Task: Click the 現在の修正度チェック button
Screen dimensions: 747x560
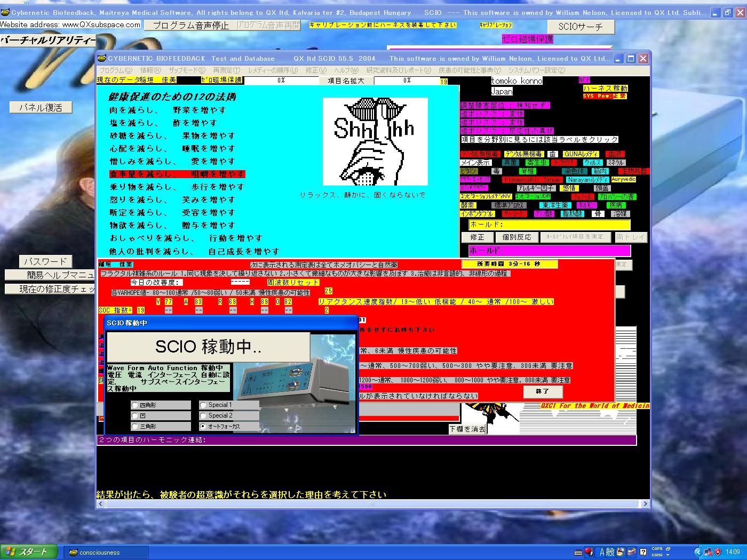Action: pos(50,289)
